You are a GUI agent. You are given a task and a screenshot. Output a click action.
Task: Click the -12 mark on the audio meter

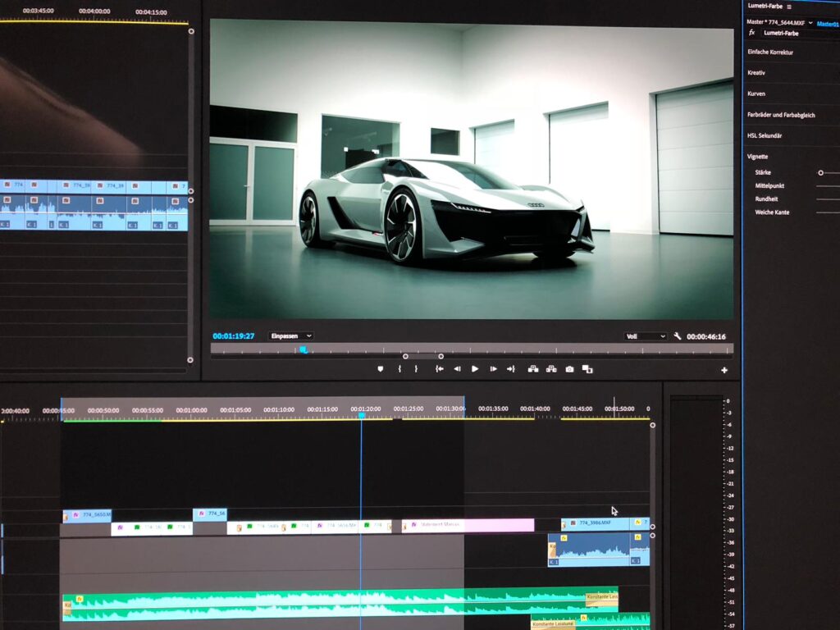coord(729,449)
